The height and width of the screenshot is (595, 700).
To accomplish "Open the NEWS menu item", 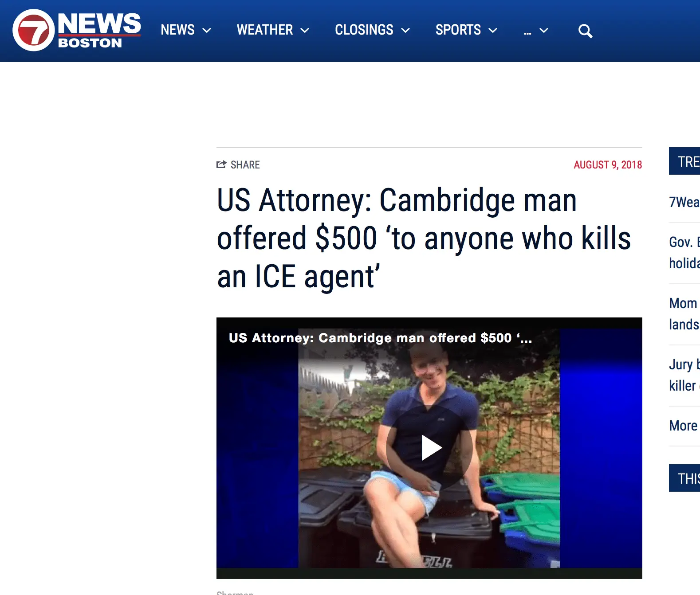I will (x=177, y=30).
